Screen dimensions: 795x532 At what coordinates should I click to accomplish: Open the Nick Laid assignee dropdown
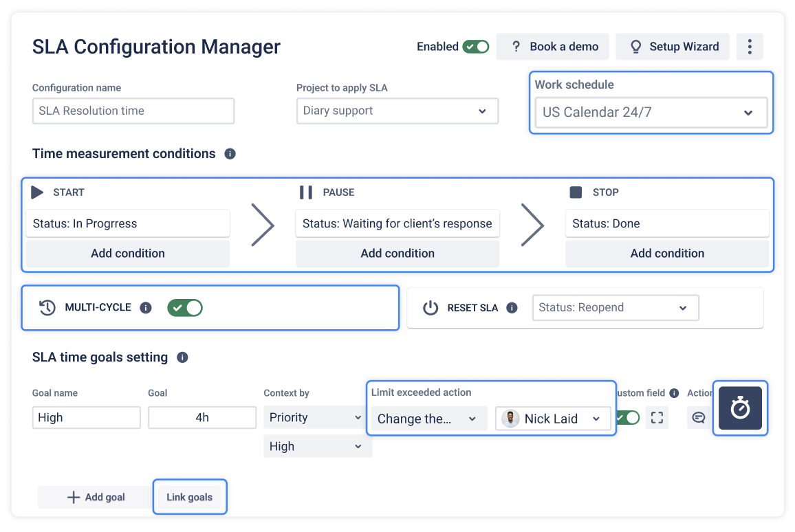click(x=553, y=419)
